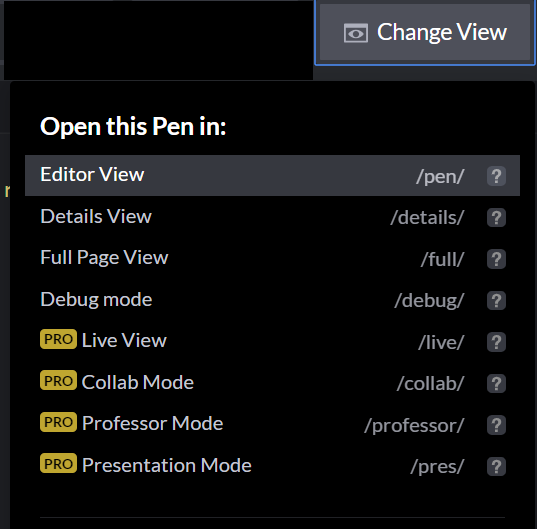
Task: Open help icon for Live View
Action: [x=496, y=342]
